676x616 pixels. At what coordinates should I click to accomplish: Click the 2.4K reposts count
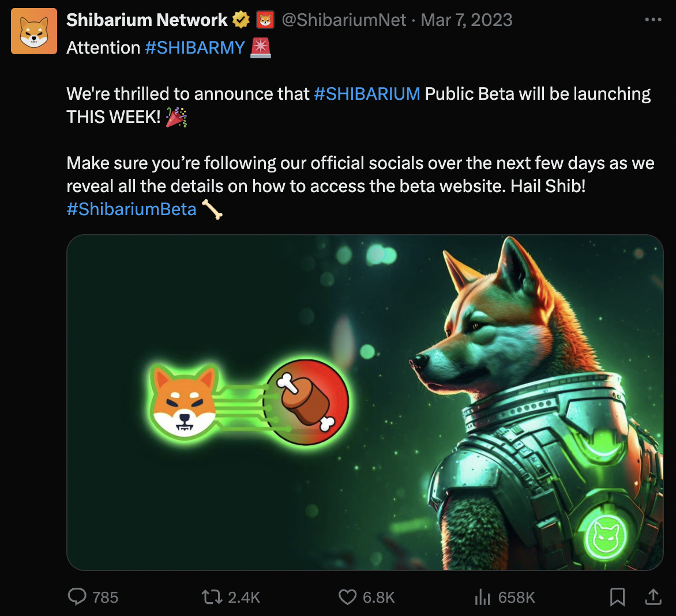(x=244, y=598)
